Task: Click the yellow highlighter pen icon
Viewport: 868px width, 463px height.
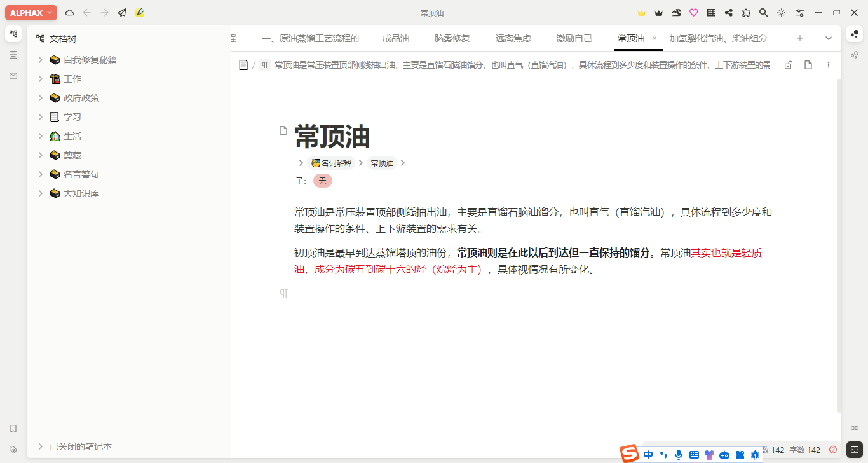Action: pos(140,13)
